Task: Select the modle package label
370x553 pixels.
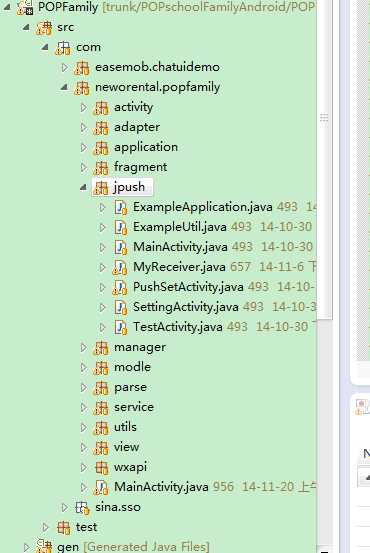Action: click(x=132, y=367)
